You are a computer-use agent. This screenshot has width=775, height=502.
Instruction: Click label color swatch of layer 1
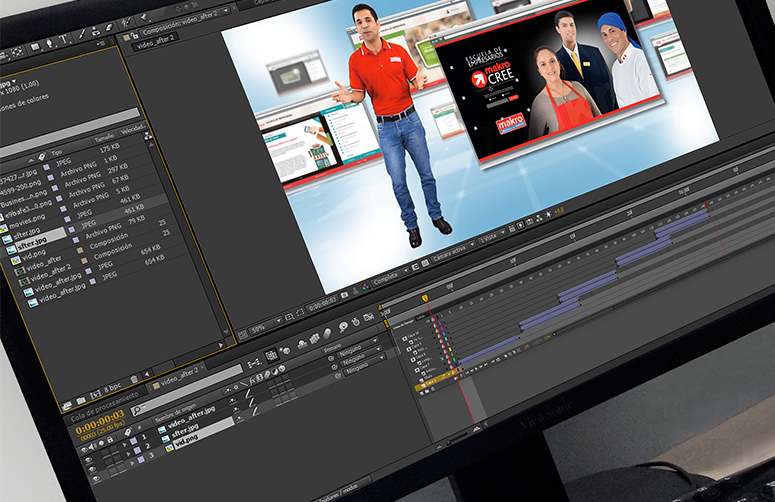coord(133,441)
